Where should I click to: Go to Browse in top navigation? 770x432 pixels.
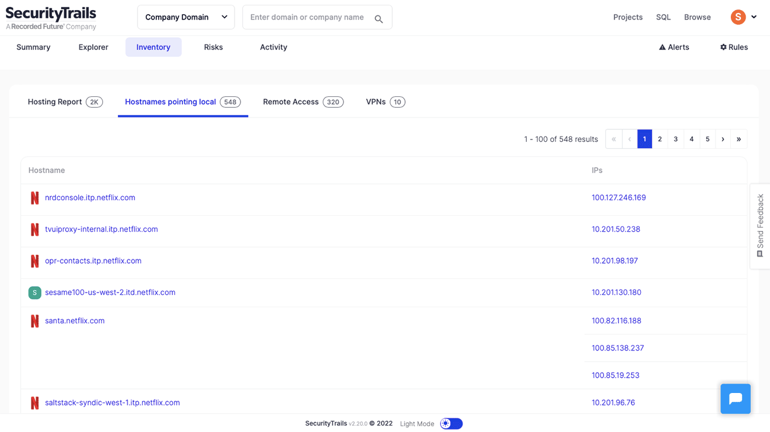(x=697, y=17)
